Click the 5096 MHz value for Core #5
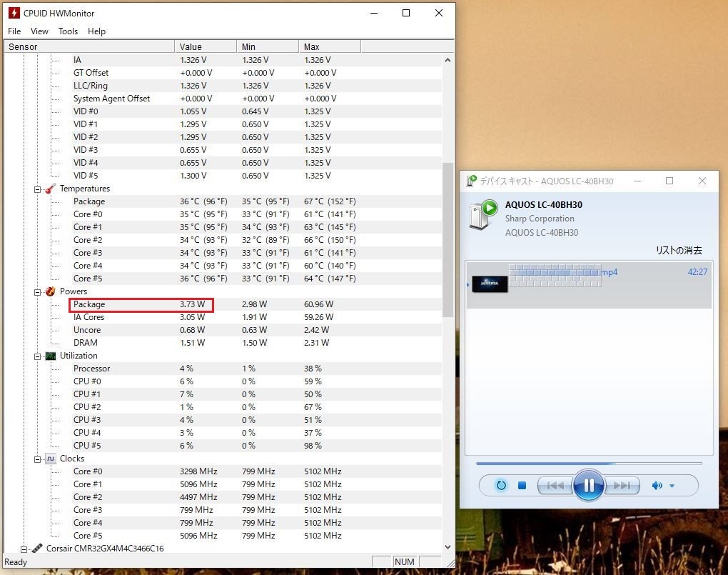728x575 pixels. coord(198,536)
